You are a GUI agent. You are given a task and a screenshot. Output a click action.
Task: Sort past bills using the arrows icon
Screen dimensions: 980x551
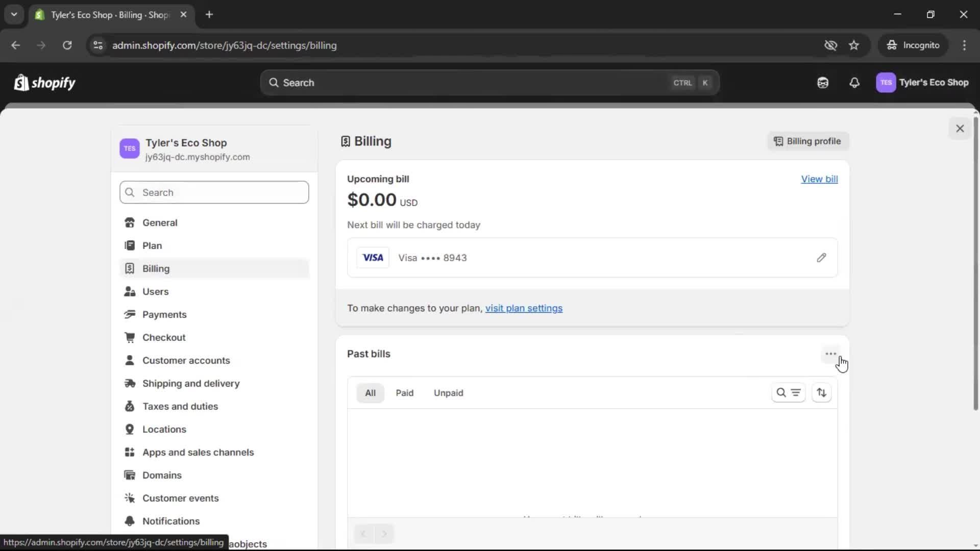822,393
